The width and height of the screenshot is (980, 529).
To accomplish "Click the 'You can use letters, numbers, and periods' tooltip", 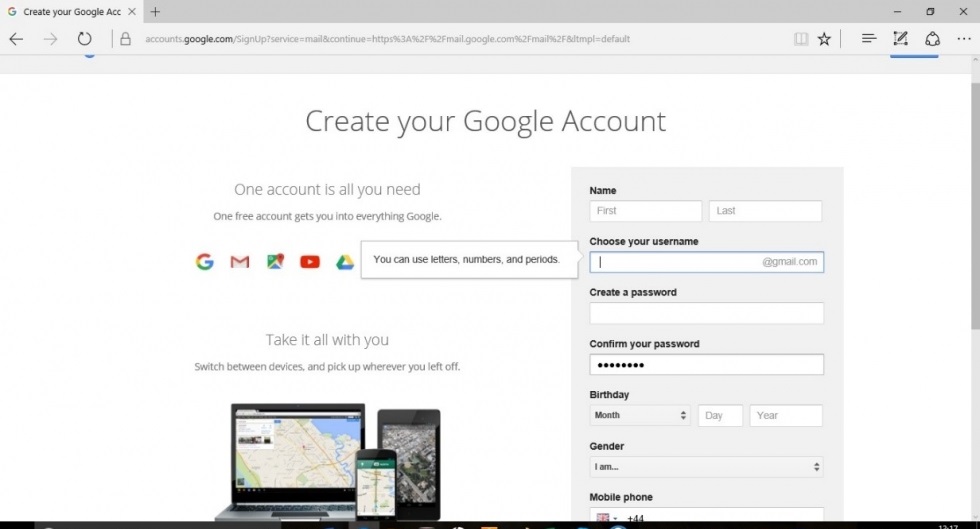I will tap(469, 259).
